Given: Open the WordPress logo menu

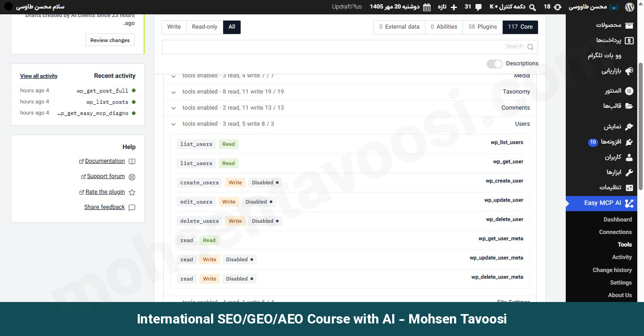Looking at the screenshot, I should coord(630,7).
